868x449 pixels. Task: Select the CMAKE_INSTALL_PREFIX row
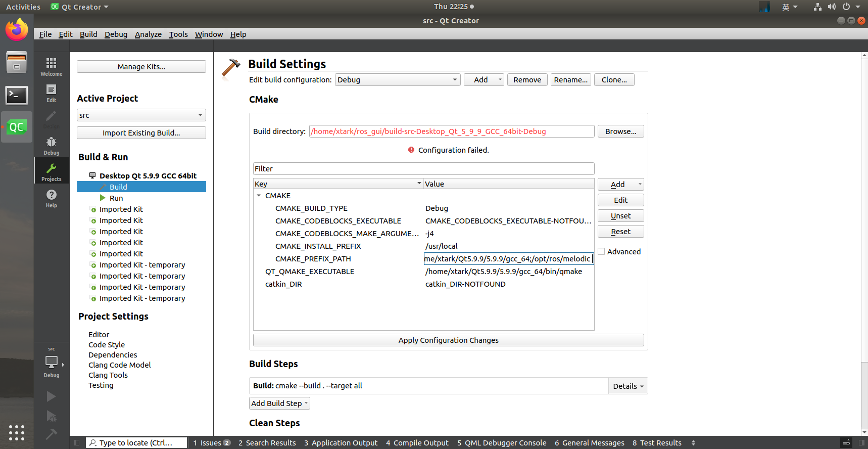(x=424, y=246)
